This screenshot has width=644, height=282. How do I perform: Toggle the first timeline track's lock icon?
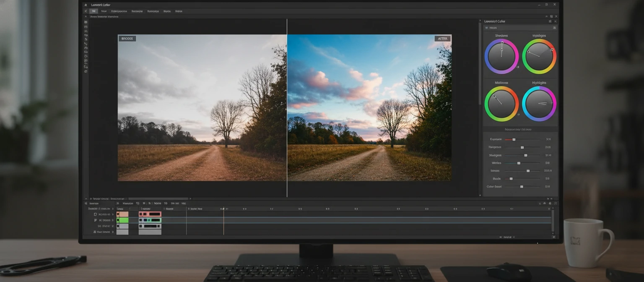113,214
